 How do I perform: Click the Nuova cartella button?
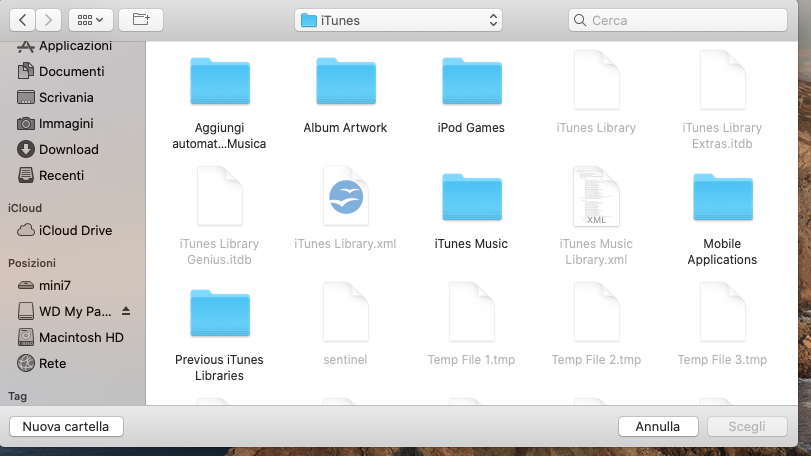66,427
